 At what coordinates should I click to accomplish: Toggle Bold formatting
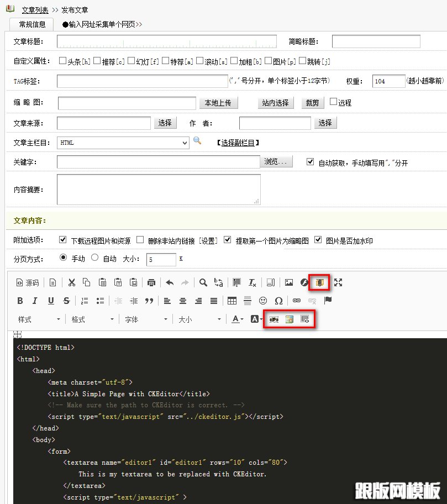point(20,301)
